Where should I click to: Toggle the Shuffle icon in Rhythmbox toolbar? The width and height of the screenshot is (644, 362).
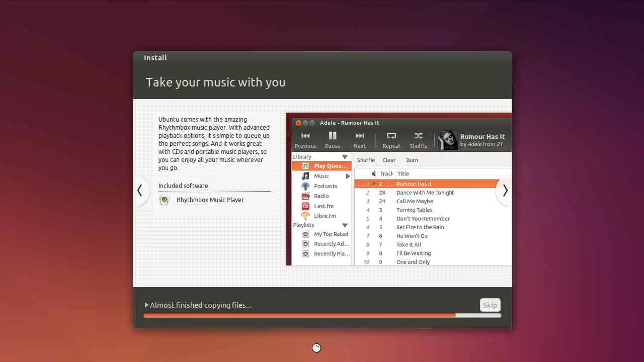[x=418, y=136]
